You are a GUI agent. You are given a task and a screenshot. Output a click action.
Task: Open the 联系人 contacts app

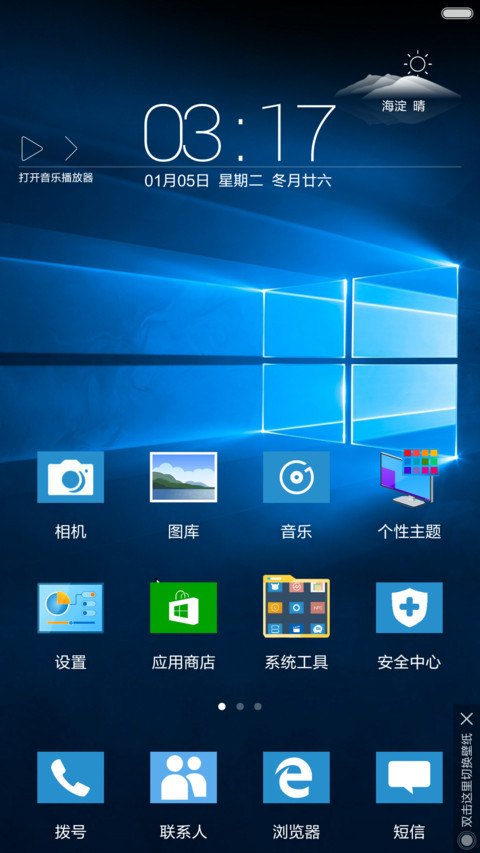[183, 777]
